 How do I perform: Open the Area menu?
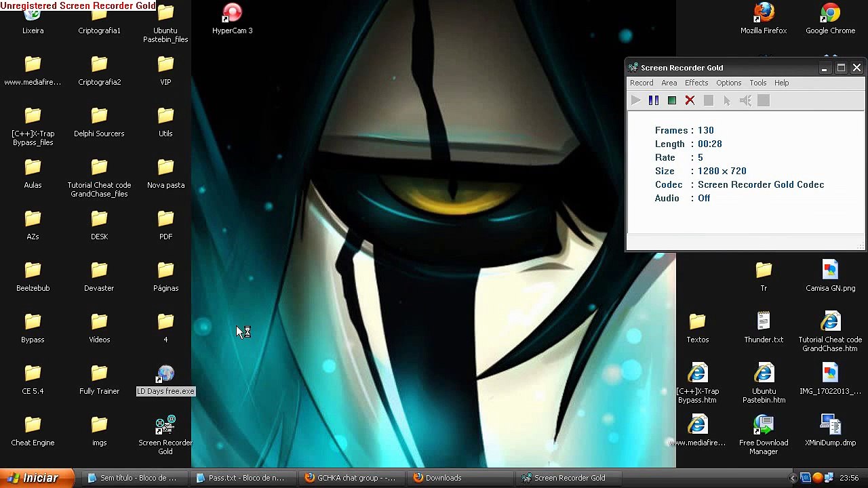(669, 83)
